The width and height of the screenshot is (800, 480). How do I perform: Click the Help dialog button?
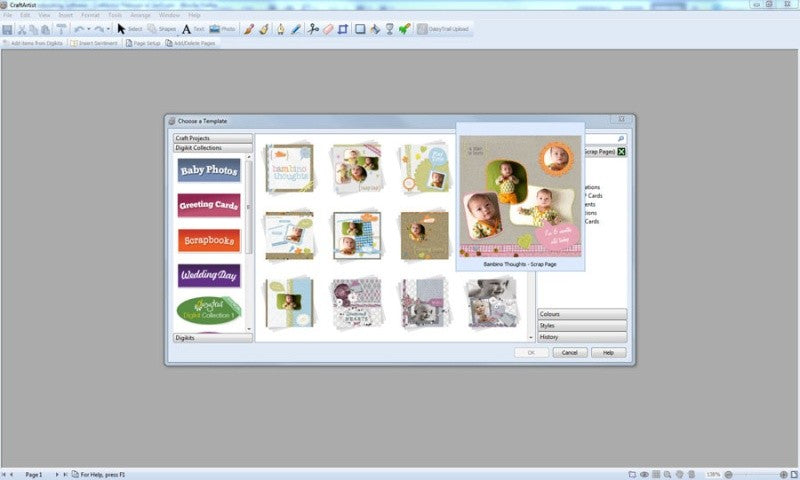(x=608, y=352)
